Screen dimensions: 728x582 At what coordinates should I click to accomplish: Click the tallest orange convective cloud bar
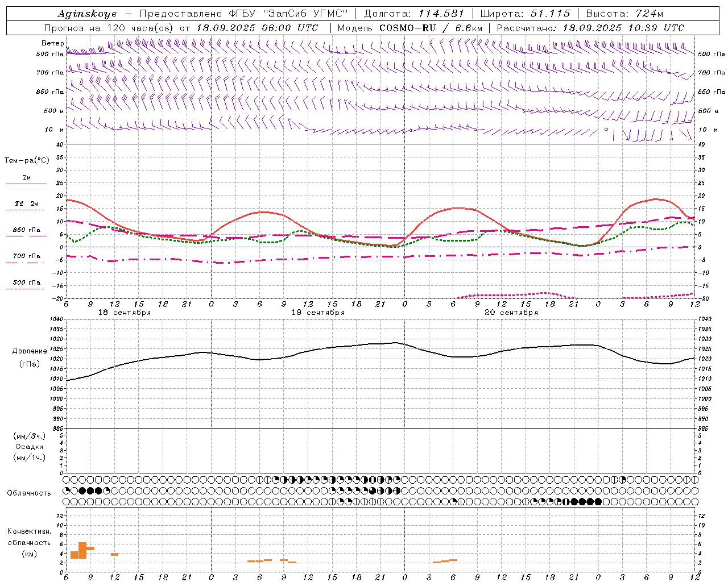pos(82,550)
